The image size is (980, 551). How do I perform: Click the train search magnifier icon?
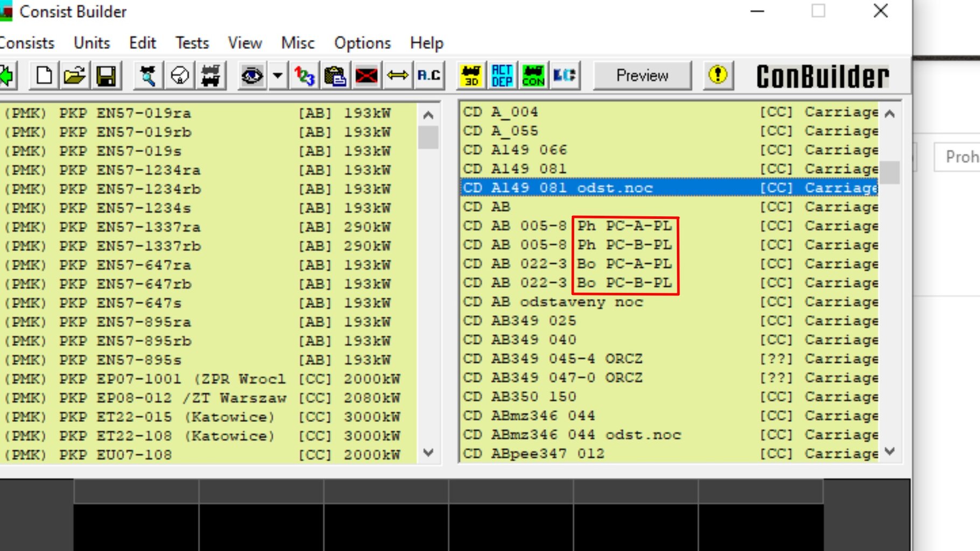pyautogui.click(x=148, y=76)
